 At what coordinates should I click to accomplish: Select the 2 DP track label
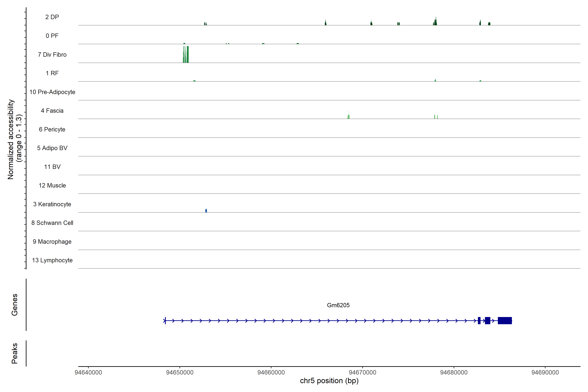point(52,17)
